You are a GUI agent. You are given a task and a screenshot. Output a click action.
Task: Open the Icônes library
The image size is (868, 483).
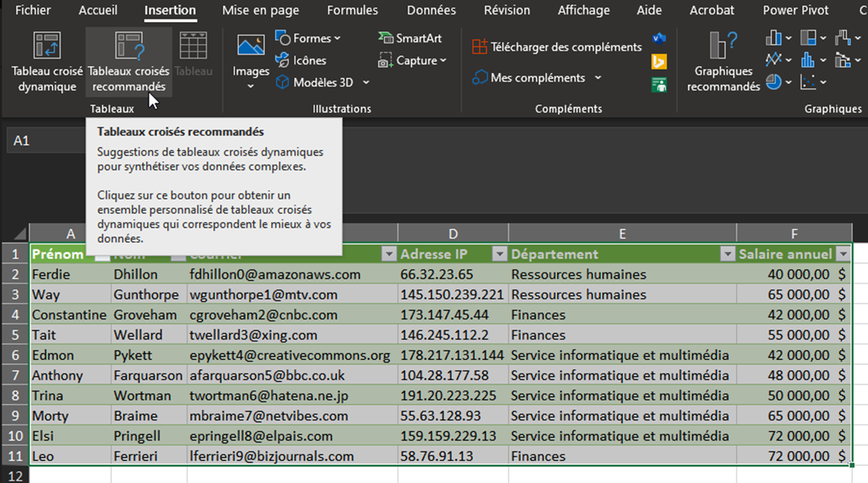pos(301,60)
